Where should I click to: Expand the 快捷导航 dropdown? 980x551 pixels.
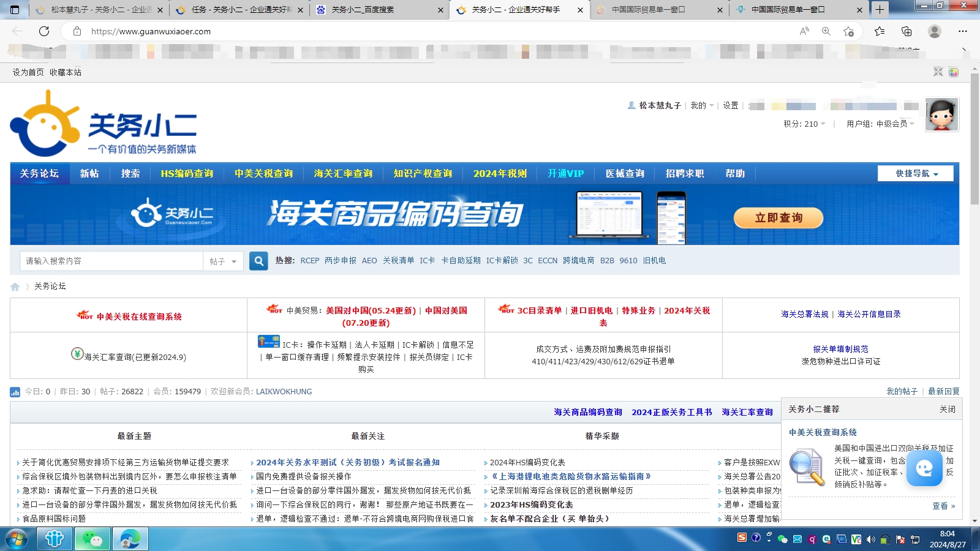point(916,173)
